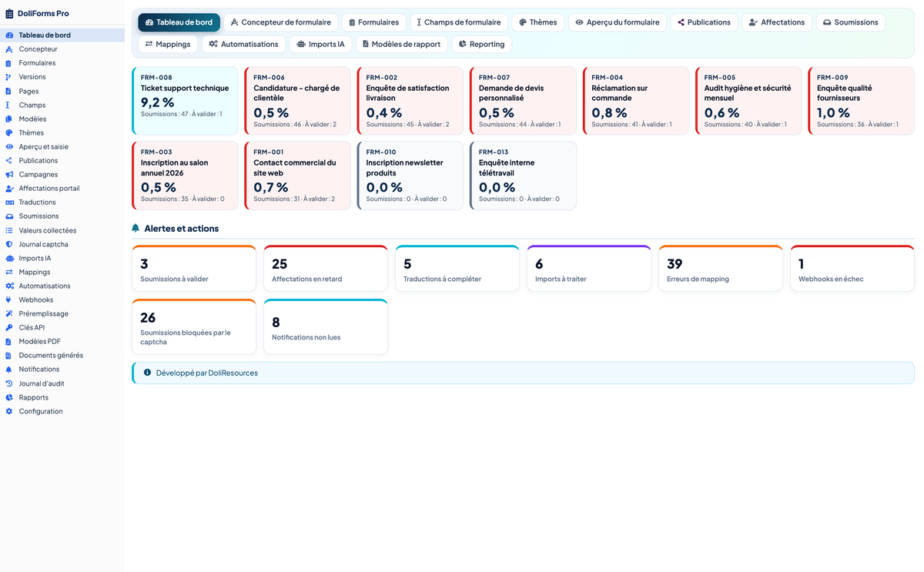
Task: Click the Concepteur icon in the sidebar
Action: pos(9,49)
